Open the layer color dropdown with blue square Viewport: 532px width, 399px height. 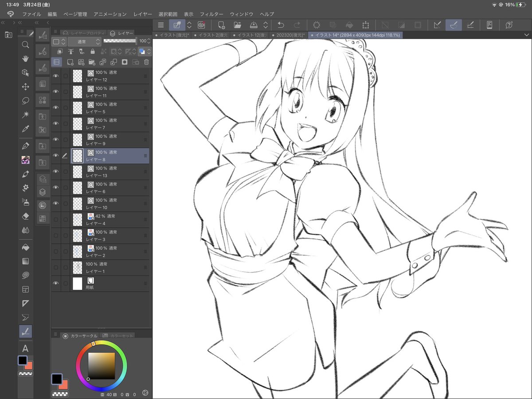(x=145, y=51)
